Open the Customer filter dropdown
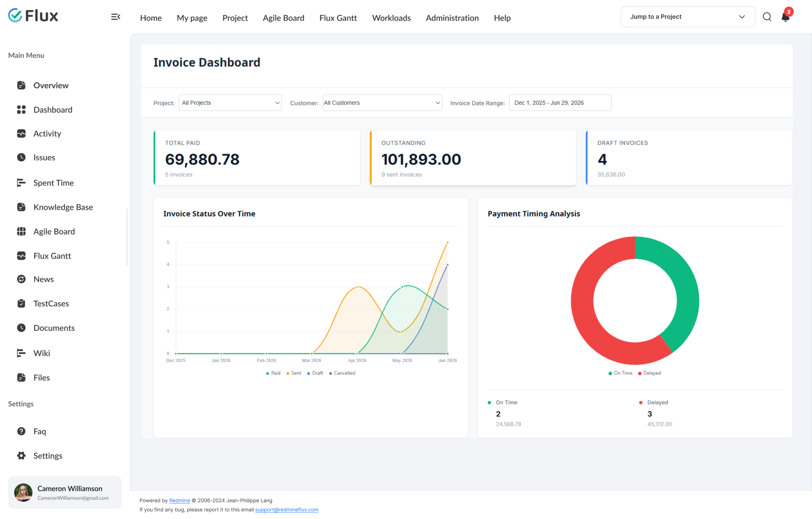The height and width of the screenshot is (519, 812). (382, 103)
